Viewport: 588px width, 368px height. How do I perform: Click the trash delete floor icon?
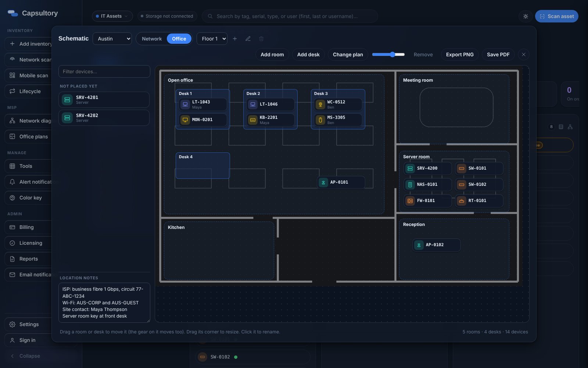[261, 39]
